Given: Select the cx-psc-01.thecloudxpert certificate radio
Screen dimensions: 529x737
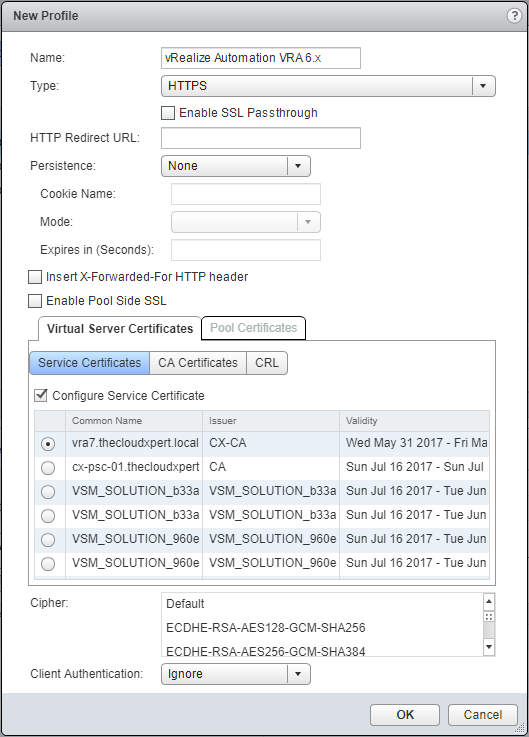Looking at the screenshot, I should coord(48,468).
